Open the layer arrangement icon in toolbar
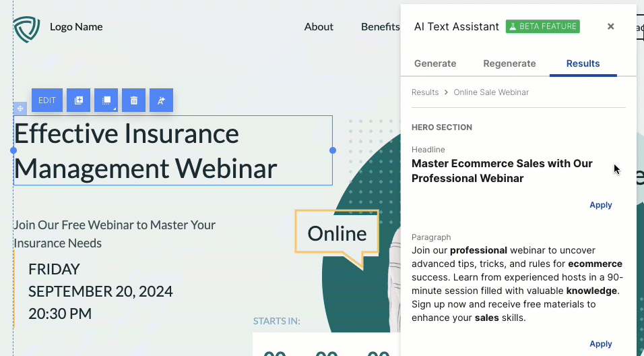 [106, 100]
